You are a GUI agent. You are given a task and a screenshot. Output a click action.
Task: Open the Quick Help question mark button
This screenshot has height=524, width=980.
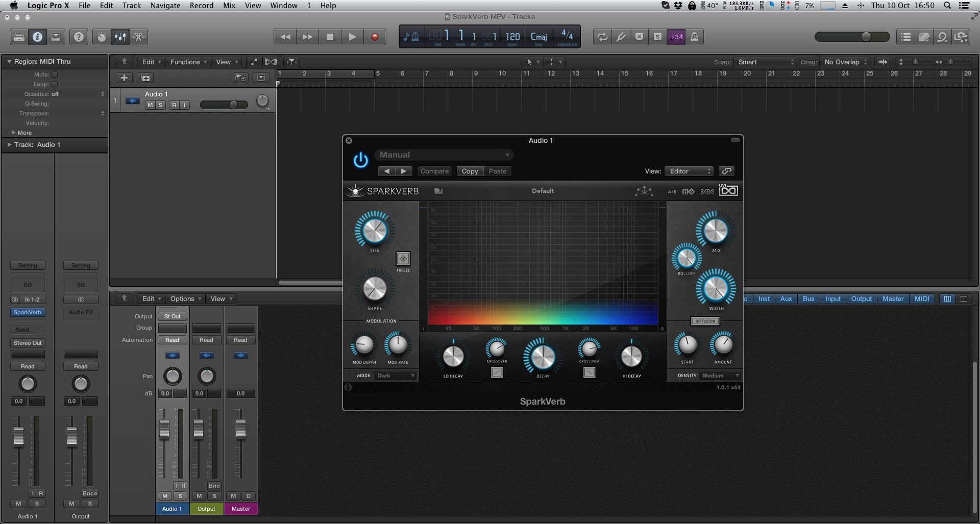click(79, 37)
